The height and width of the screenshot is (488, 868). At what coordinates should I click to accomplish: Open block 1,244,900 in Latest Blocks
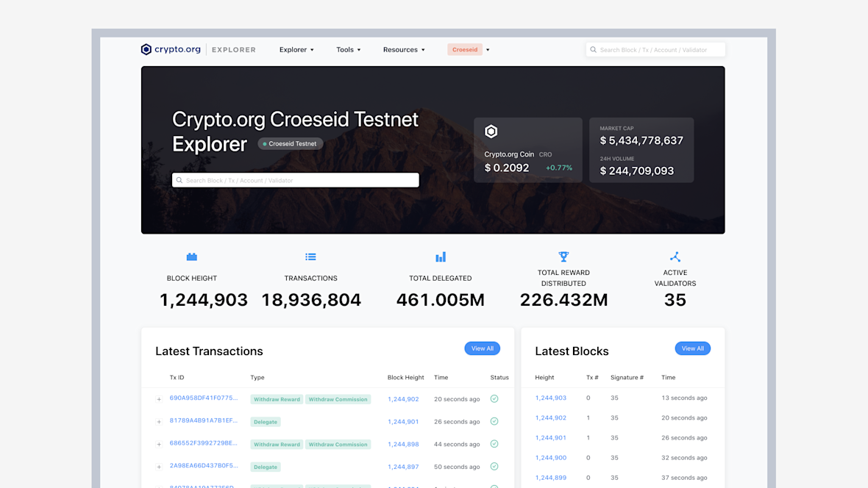click(x=551, y=458)
